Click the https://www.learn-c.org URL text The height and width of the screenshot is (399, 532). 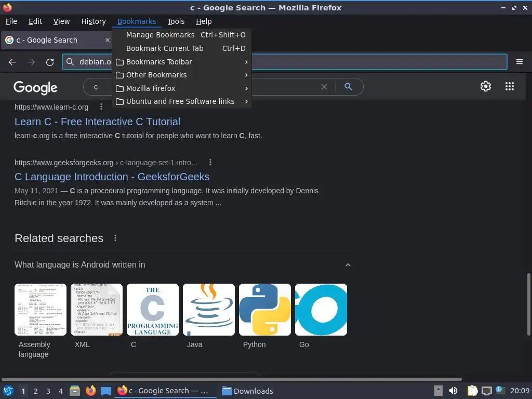(x=51, y=107)
